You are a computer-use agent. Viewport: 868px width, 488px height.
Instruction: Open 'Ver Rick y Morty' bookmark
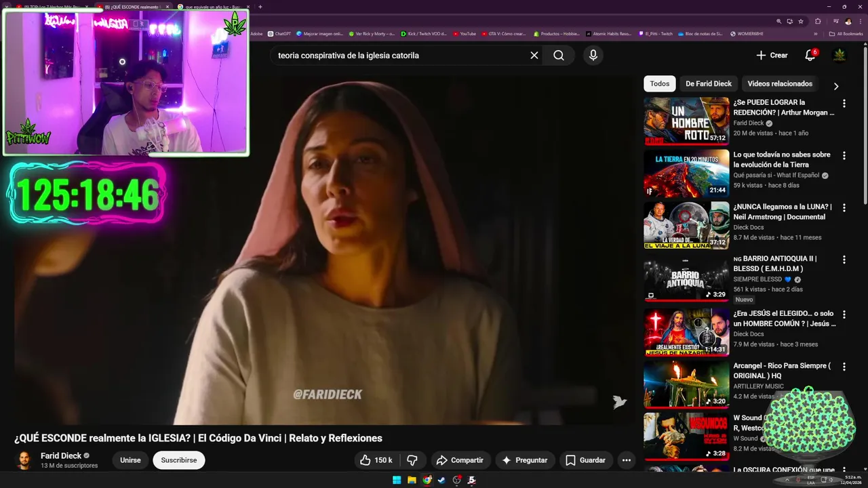pos(372,33)
